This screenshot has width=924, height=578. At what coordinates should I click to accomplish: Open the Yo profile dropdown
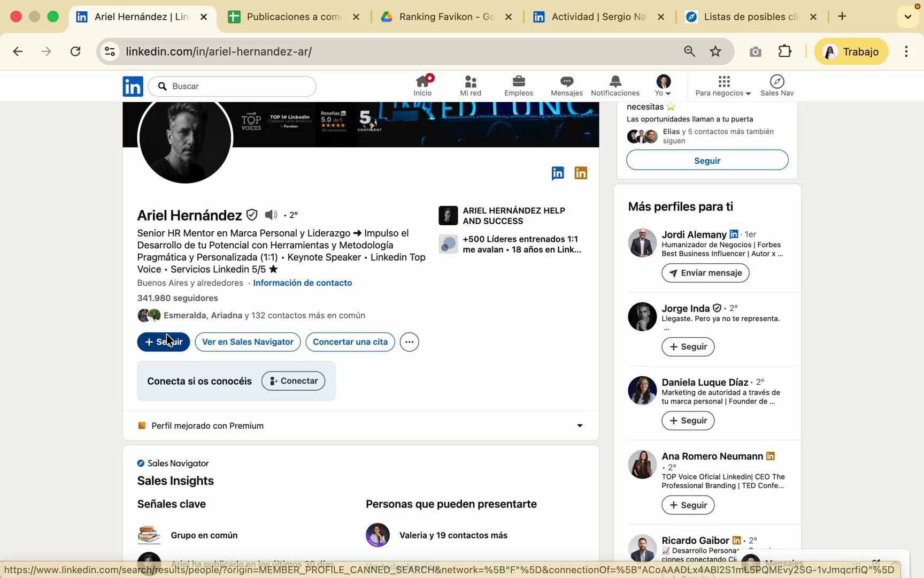663,86
